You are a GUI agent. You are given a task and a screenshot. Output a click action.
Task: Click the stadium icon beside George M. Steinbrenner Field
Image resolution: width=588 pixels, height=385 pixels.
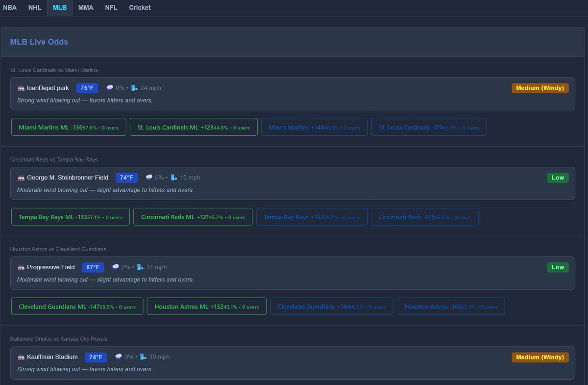[21, 178]
